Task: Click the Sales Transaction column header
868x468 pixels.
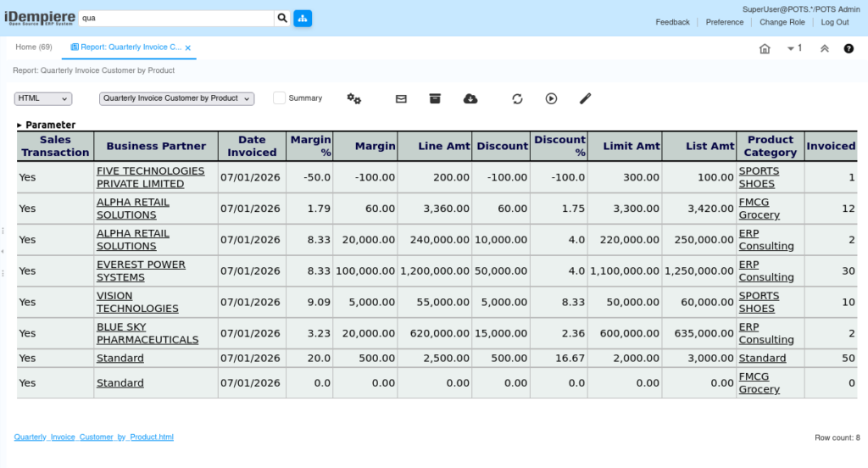Action: 55,146
